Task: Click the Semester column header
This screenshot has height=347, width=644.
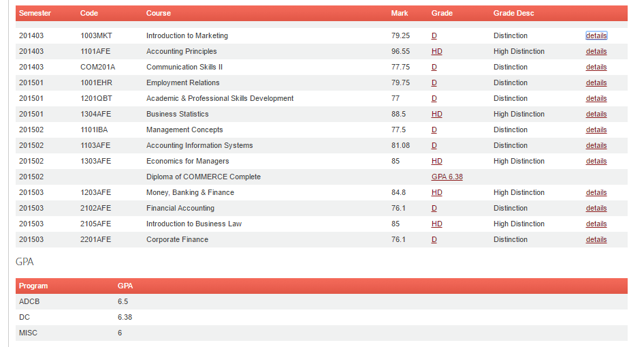Action: coord(35,13)
